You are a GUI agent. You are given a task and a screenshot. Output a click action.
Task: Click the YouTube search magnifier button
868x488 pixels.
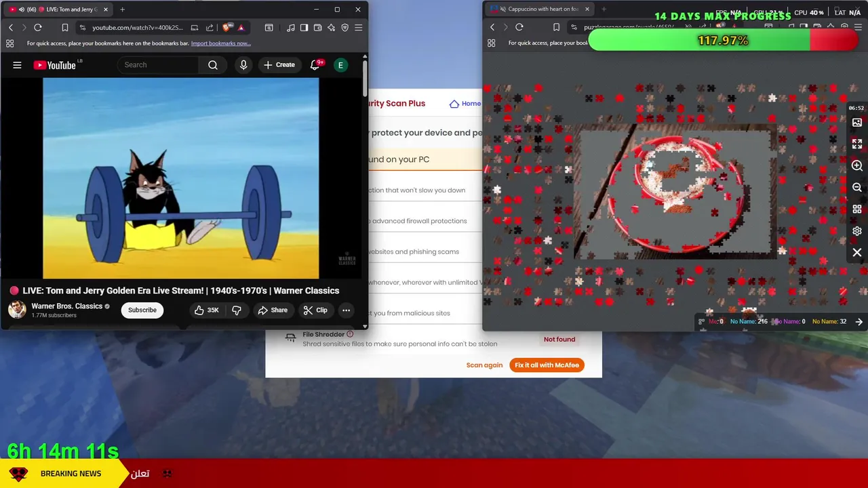coord(213,65)
